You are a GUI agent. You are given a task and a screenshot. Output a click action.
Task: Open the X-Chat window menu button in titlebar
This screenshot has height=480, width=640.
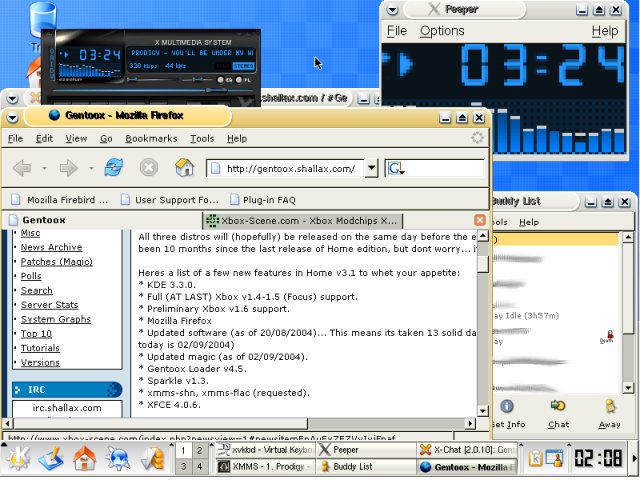[x=13, y=98]
